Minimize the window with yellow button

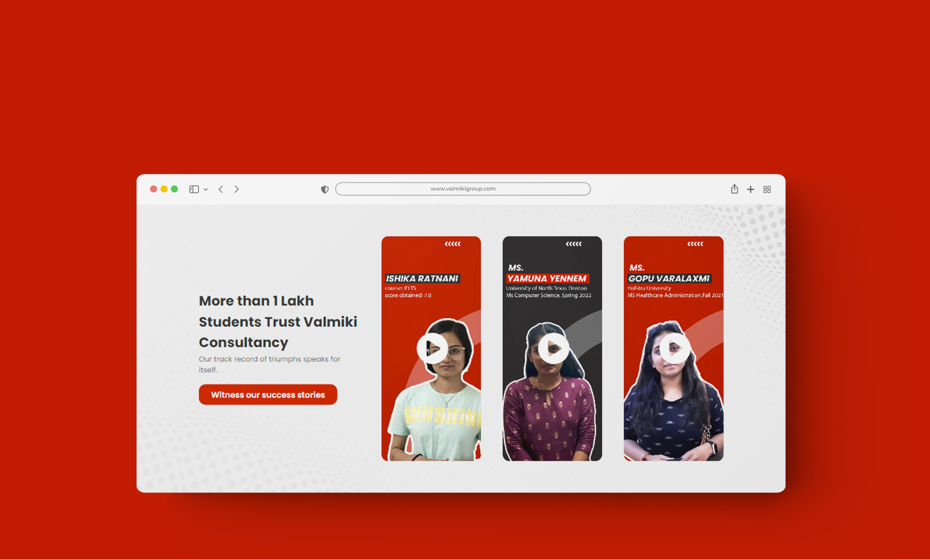(164, 189)
